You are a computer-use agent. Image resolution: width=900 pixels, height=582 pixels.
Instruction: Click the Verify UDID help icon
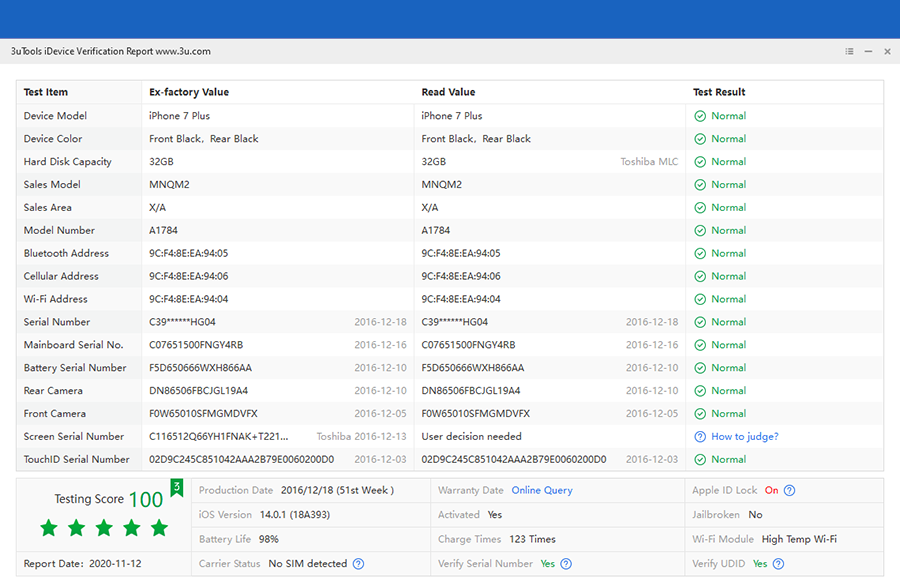point(778,564)
